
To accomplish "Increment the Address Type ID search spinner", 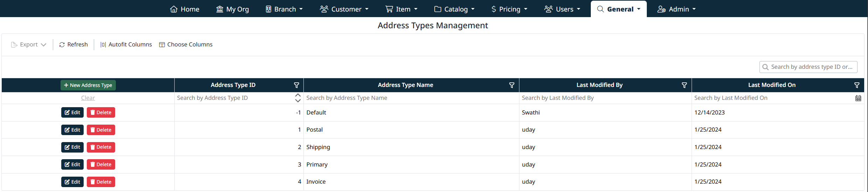I will coord(298,95).
